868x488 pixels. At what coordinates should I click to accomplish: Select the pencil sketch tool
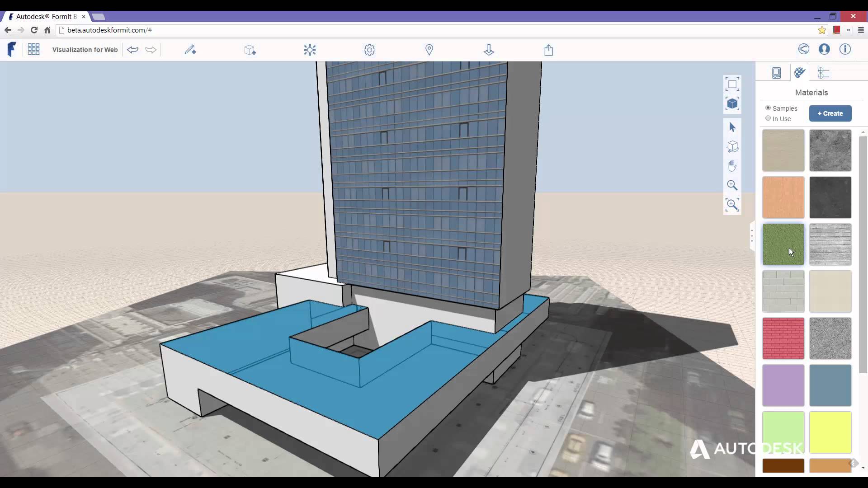(190, 50)
